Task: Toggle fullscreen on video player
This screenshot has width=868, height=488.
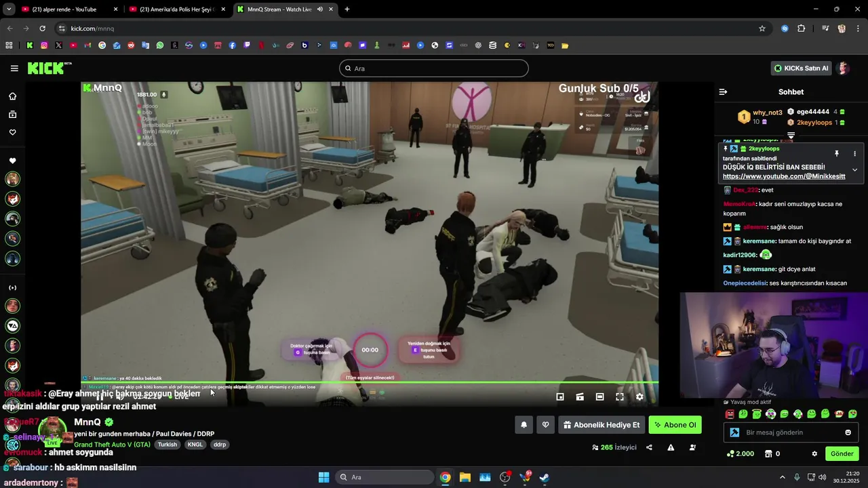Action: 619,396
